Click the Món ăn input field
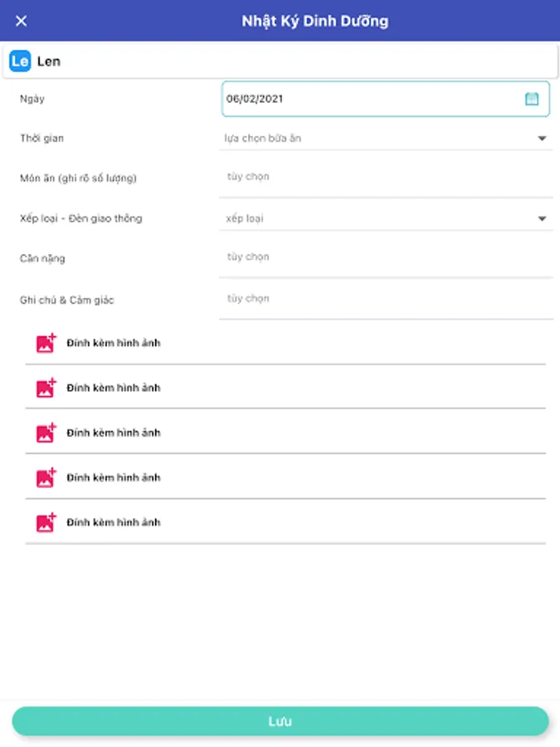 386,177
